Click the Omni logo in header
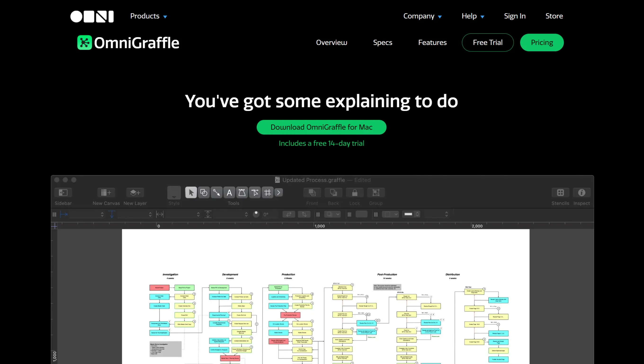Viewport: 644px width, 364px height. 92,17
